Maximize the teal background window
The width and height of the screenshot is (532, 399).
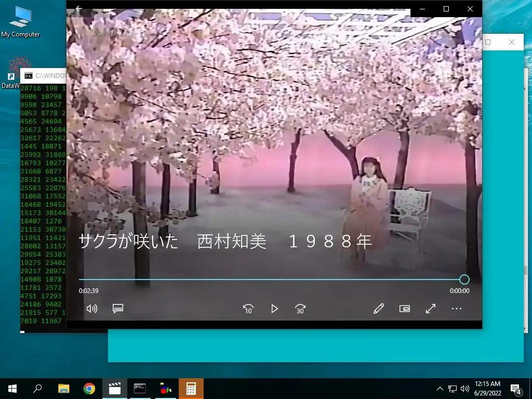pyautogui.click(x=488, y=42)
